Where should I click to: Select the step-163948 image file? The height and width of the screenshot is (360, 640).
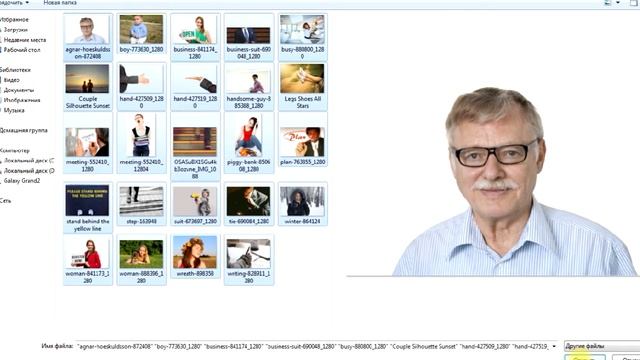click(141, 204)
